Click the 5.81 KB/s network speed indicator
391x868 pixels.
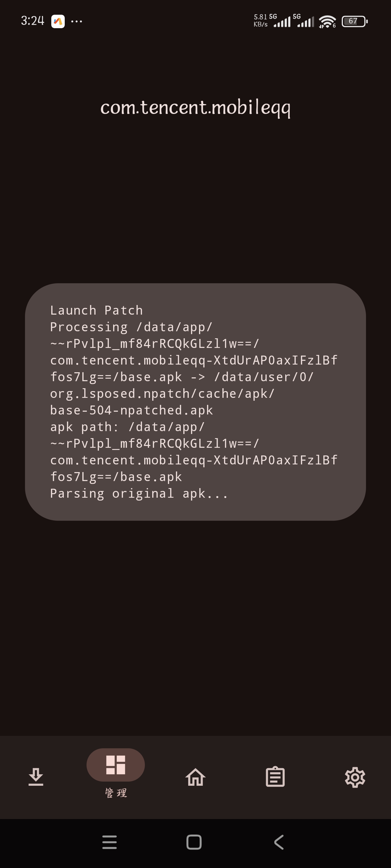pos(261,21)
